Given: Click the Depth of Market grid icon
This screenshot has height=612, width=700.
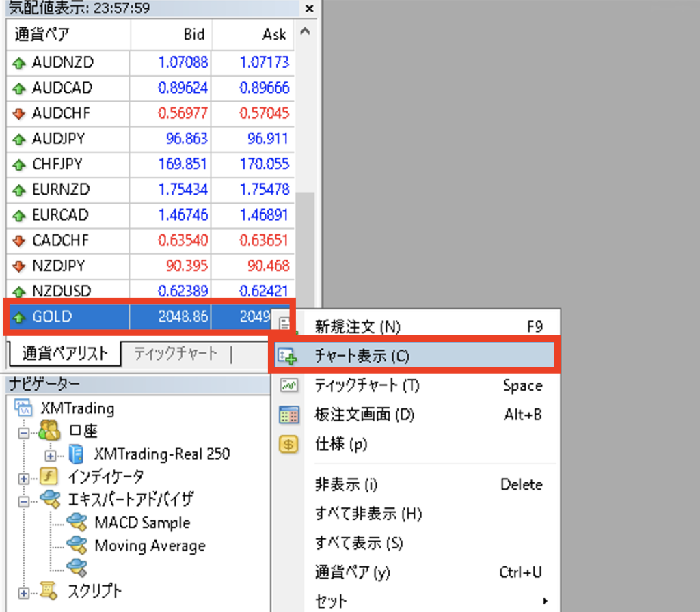Looking at the screenshot, I should (x=288, y=415).
